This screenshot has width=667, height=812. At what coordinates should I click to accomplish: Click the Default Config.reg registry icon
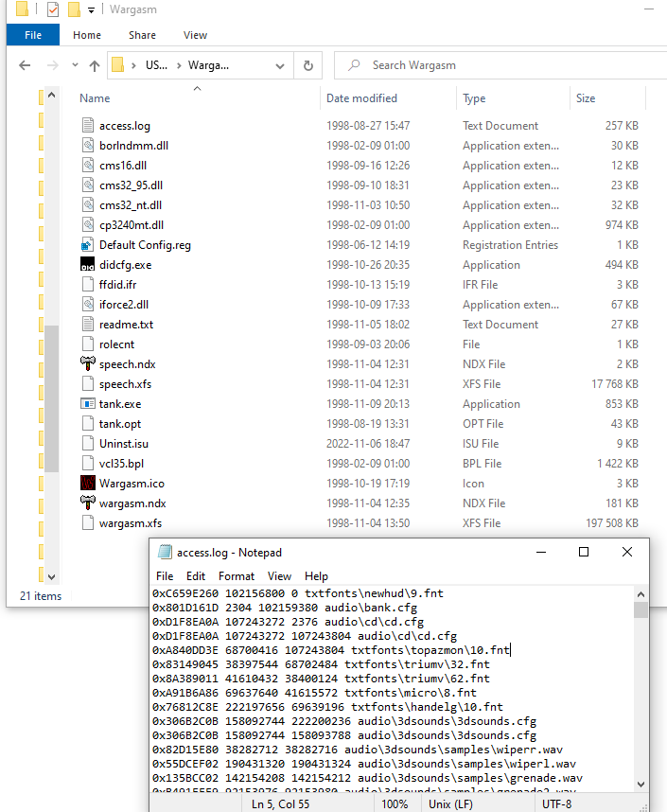(x=87, y=245)
